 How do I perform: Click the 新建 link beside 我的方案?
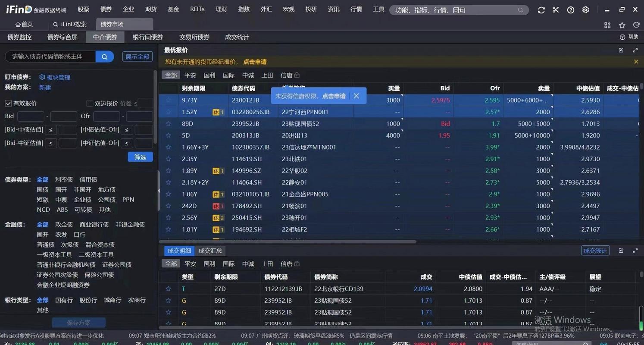tap(45, 88)
